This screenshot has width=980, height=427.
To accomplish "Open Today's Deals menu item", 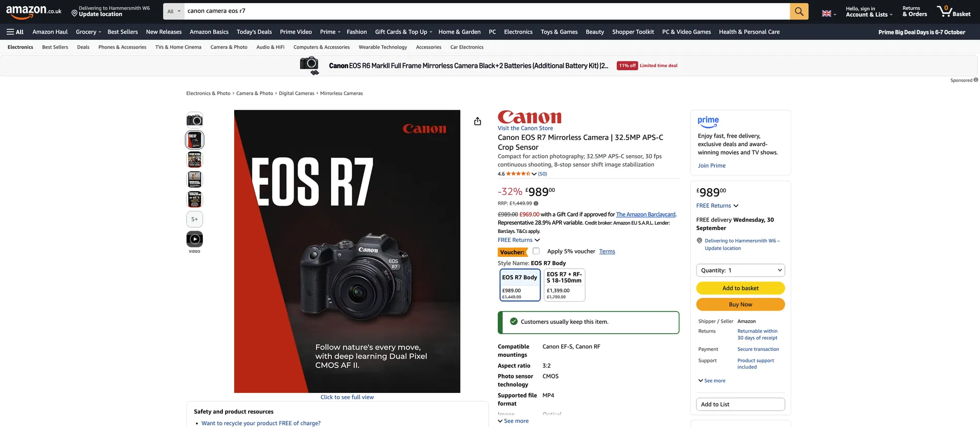I will coord(254,32).
